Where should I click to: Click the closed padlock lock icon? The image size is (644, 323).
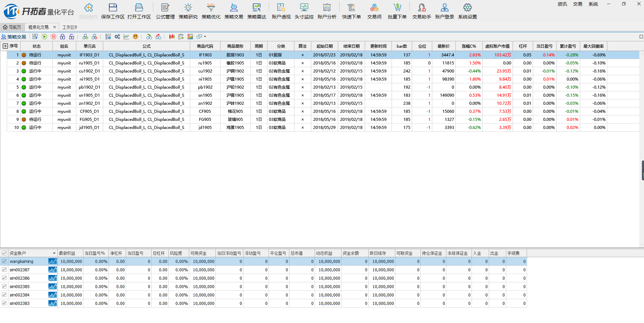63,37
